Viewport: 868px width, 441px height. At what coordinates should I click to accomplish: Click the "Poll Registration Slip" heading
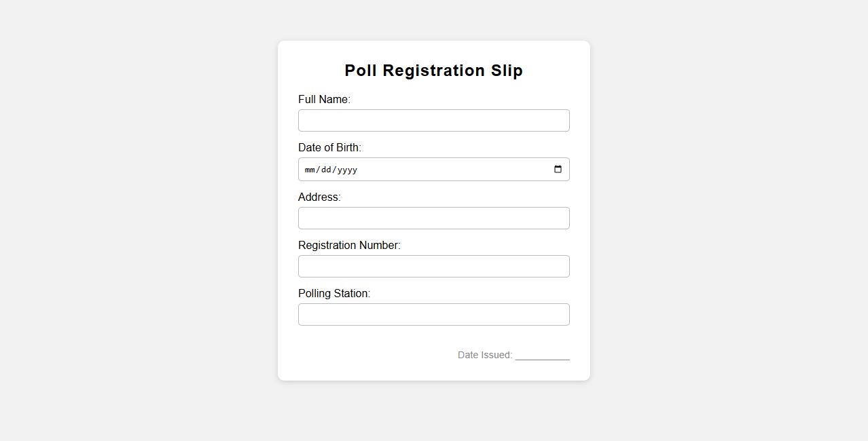(x=433, y=71)
